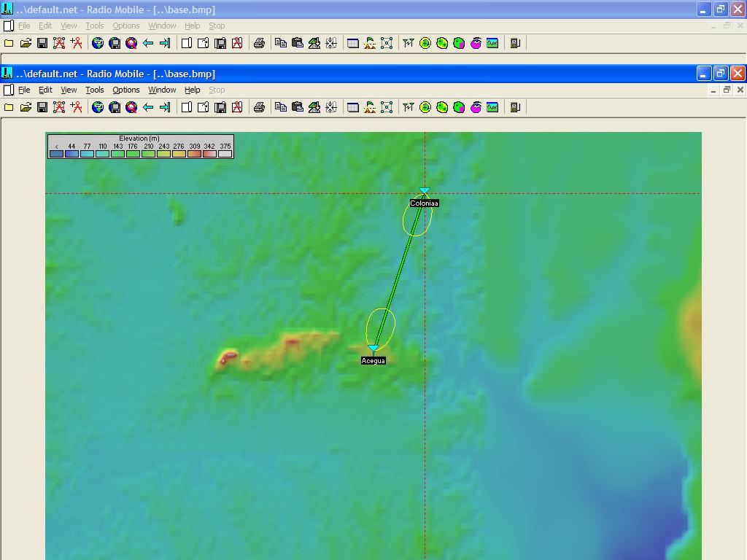Click the Coloniaa station label on the map
Image resolution: width=747 pixels, height=560 pixels.
[424, 203]
